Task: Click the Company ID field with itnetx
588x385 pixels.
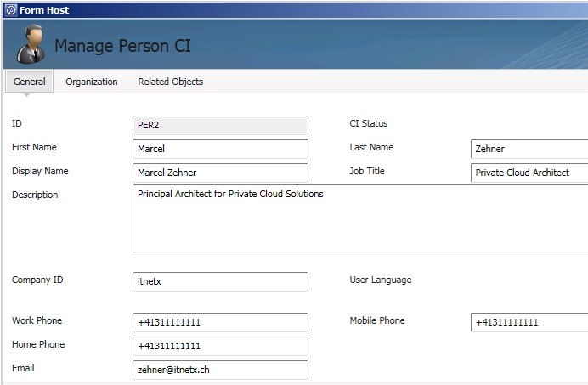Action: pos(220,281)
